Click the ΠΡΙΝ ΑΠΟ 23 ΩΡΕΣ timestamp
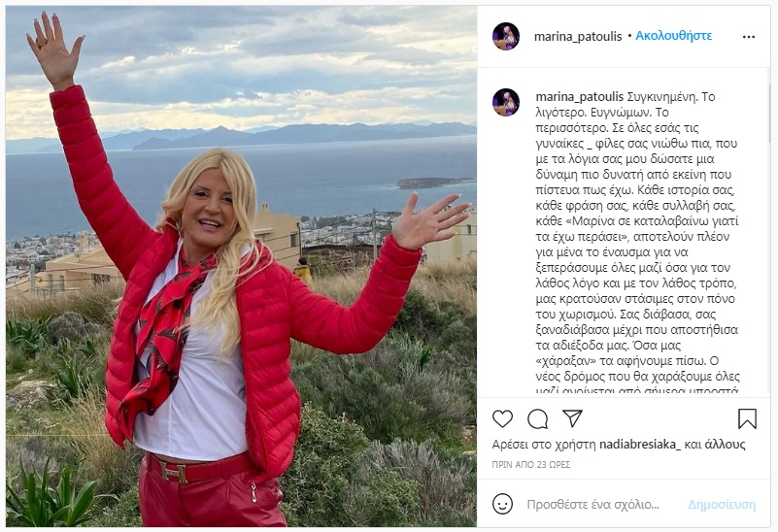 pyautogui.click(x=531, y=465)
